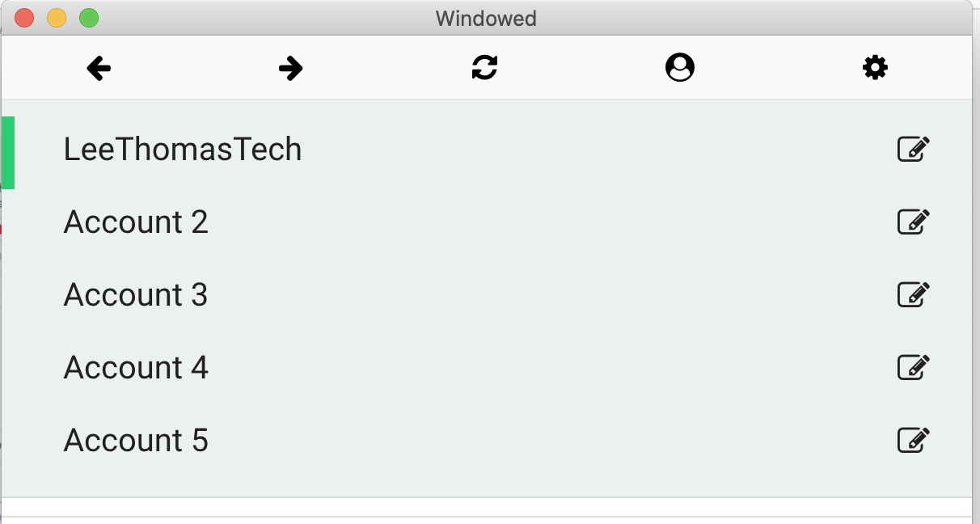Go back with the left arrow icon
The image size is (980, 524).
pos(99,69)
